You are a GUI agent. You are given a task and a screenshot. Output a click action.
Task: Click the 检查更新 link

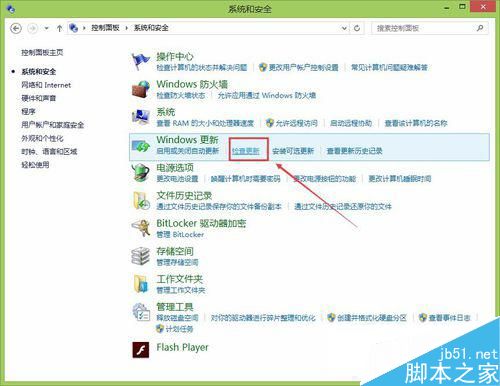tap(246, 151)
